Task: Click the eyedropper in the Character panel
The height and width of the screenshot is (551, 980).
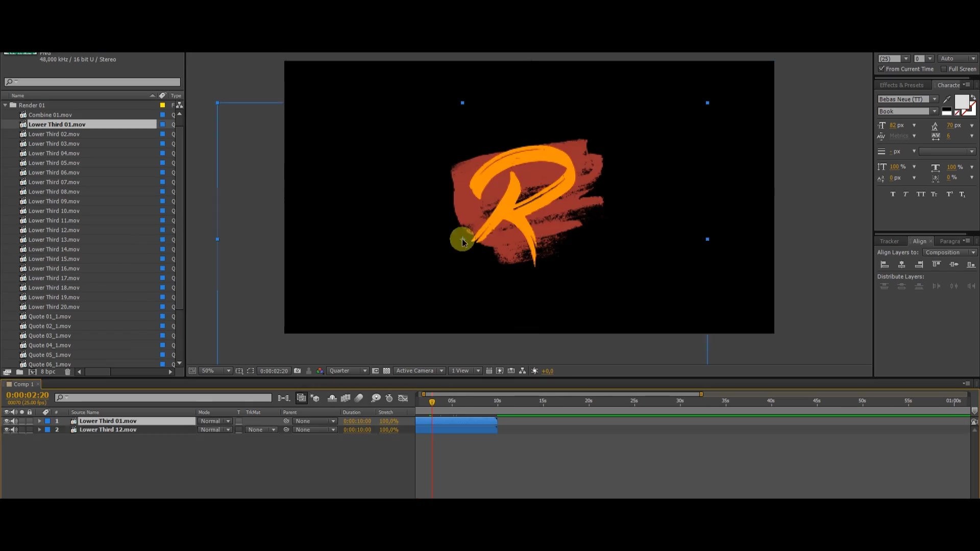Action: point(947,99)
